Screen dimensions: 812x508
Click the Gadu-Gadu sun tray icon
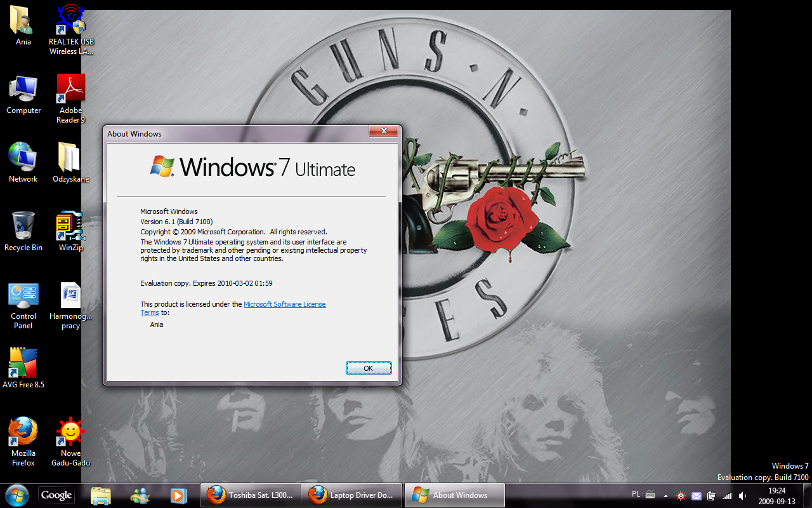681,495
